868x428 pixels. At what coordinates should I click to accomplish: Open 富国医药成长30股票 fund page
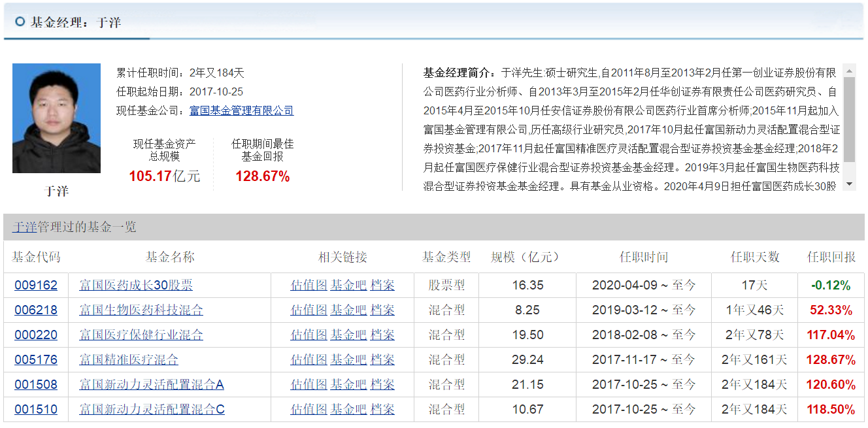click(136, 286)
